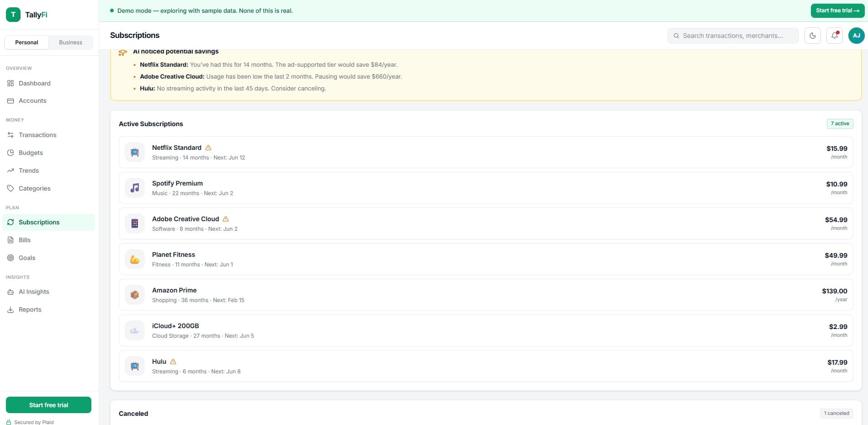Click the $10.99 Spotify price
The height and width of the screenshot is (425, 868).
pyautogui.click(x=836, y=184)
